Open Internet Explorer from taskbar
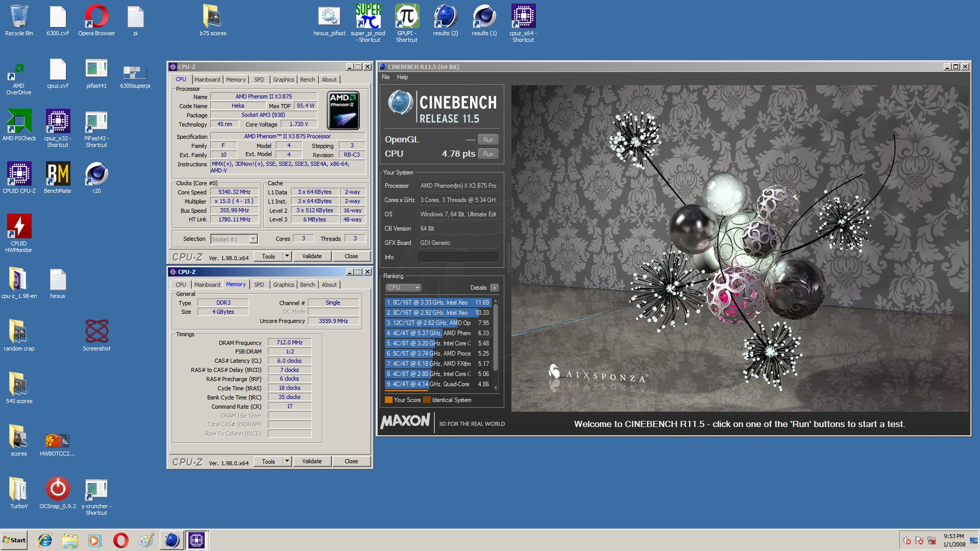 (x=45, y=540)
